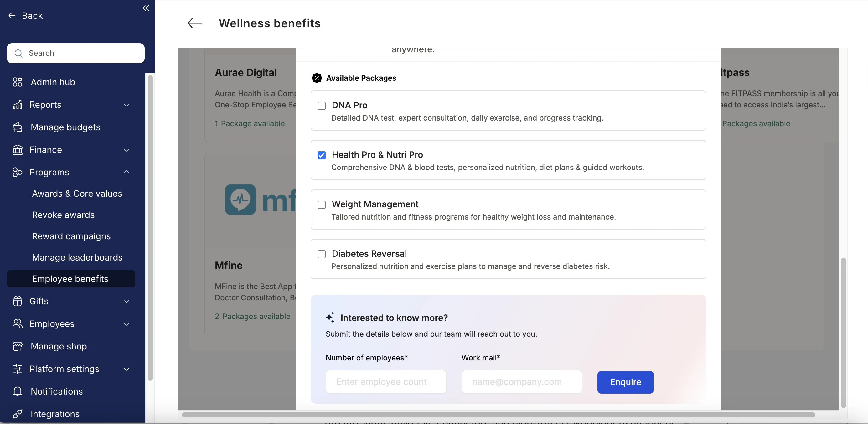The image size is (868, 424).
Task: Click the sparkle icon near Interested
Action: point(330,318)
